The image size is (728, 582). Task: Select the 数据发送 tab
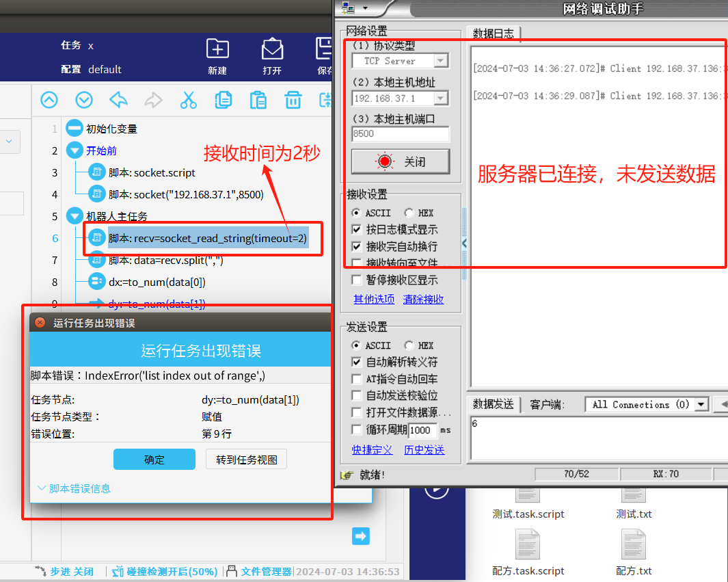(494, 404)
